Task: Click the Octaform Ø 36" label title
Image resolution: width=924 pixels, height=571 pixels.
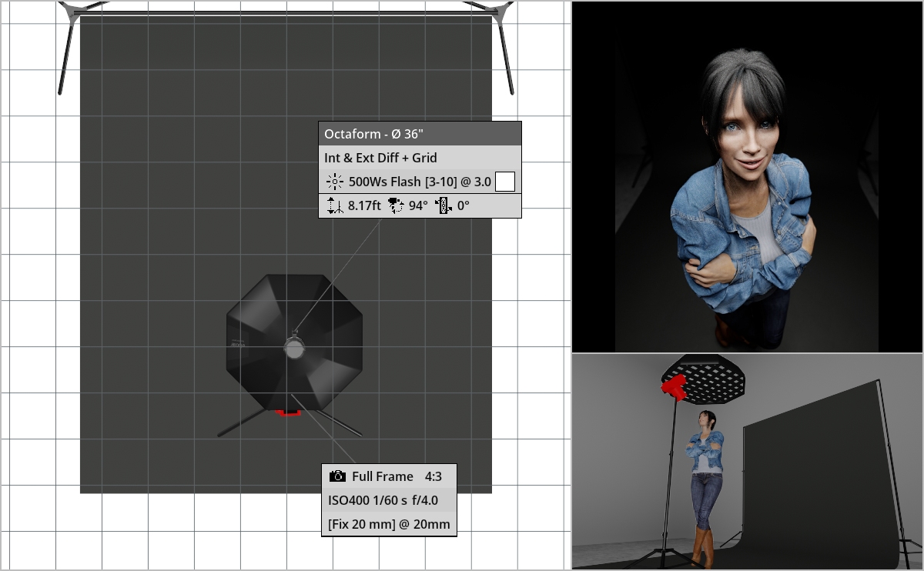Action: 374,134
